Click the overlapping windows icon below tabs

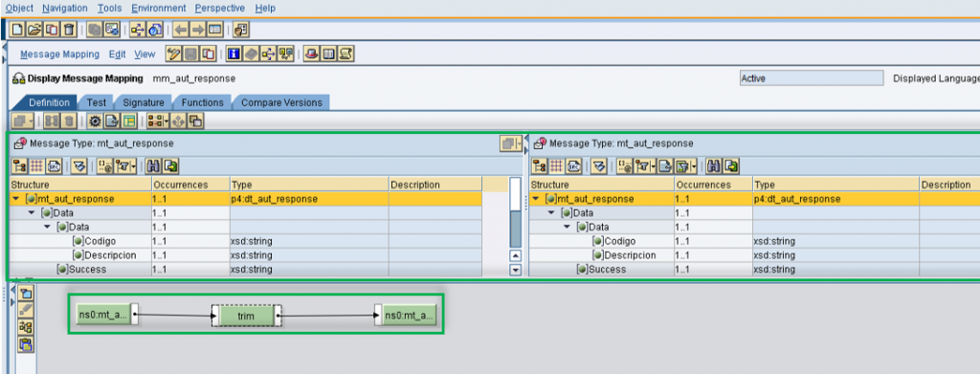tap(196, 121)
